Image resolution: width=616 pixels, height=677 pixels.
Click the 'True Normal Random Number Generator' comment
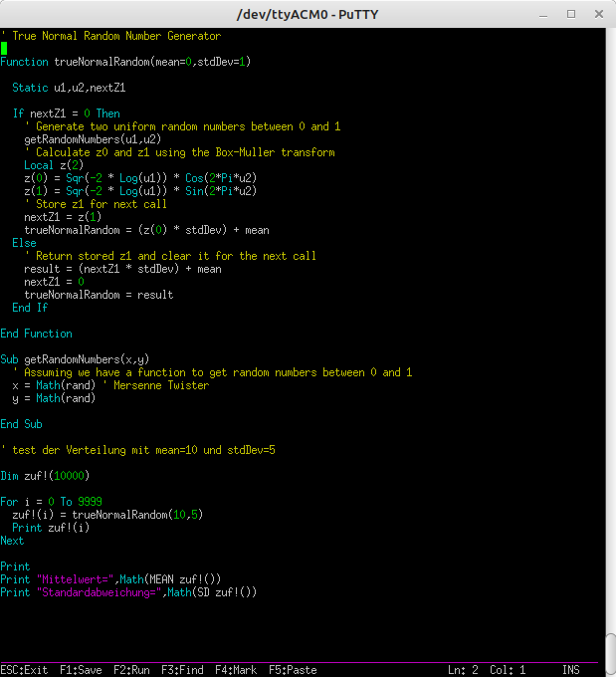(110, 36)
